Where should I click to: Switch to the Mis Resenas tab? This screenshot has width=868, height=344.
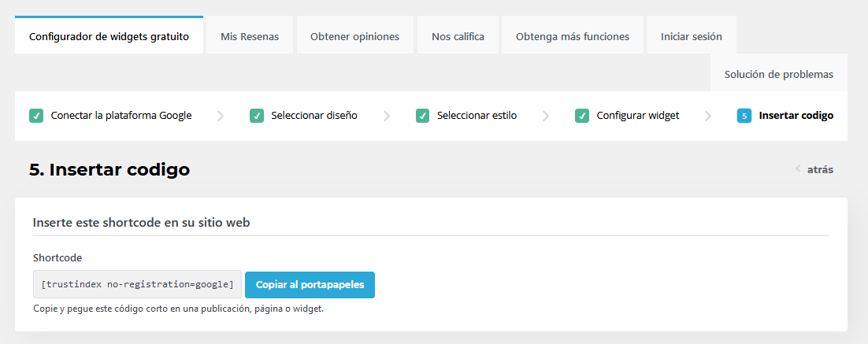250,36
